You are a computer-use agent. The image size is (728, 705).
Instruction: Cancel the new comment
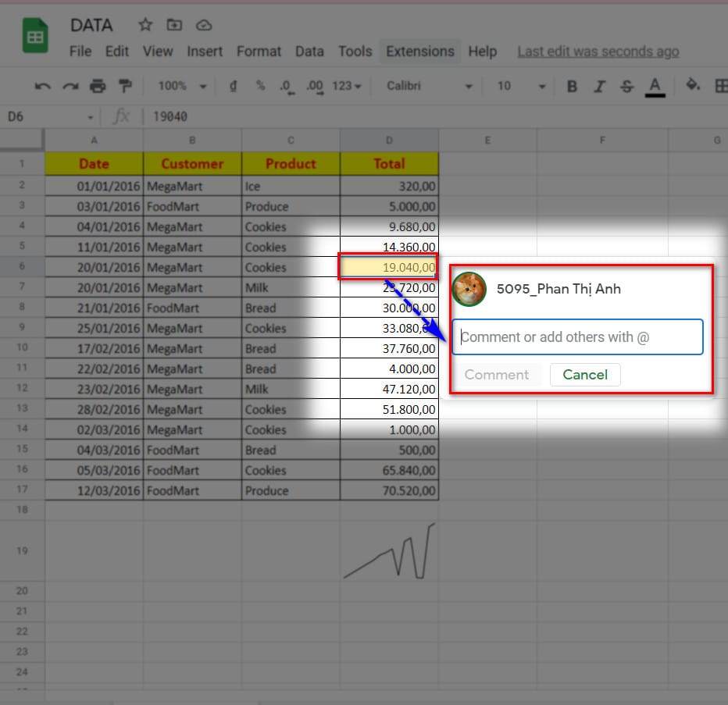pos(584,375)
